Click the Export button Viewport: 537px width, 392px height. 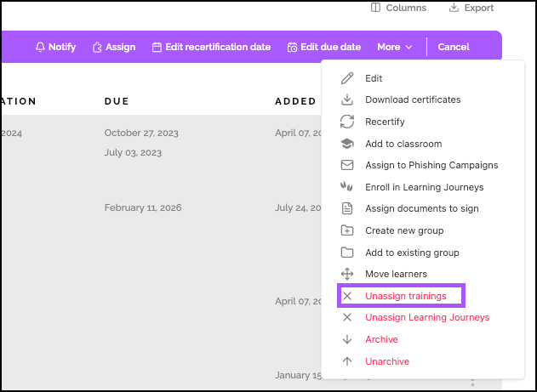[471, 8]
